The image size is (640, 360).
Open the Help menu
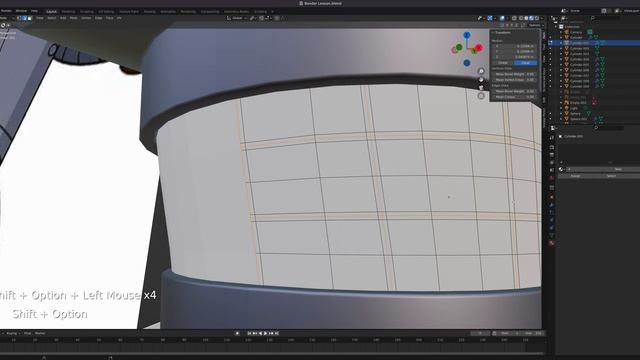pyautogui.click(x=34, y=11)
